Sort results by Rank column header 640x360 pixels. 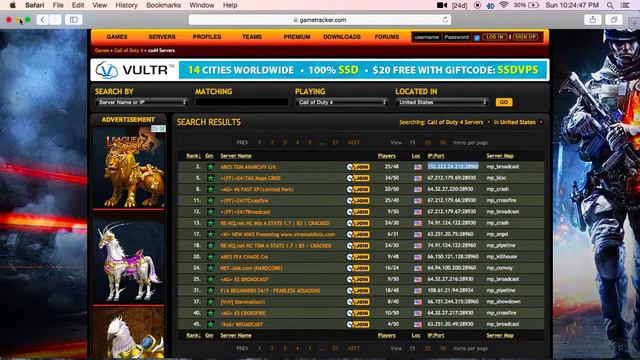coord(193,156)
